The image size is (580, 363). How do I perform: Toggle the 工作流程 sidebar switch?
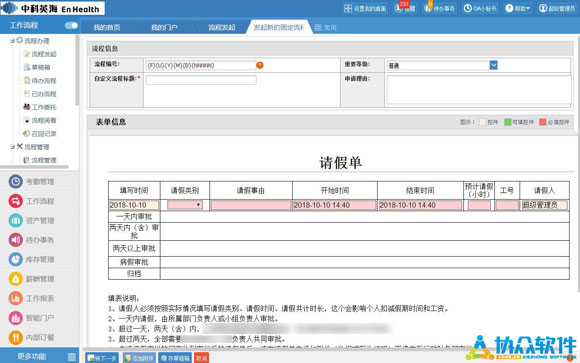click(x=71, y=25)
